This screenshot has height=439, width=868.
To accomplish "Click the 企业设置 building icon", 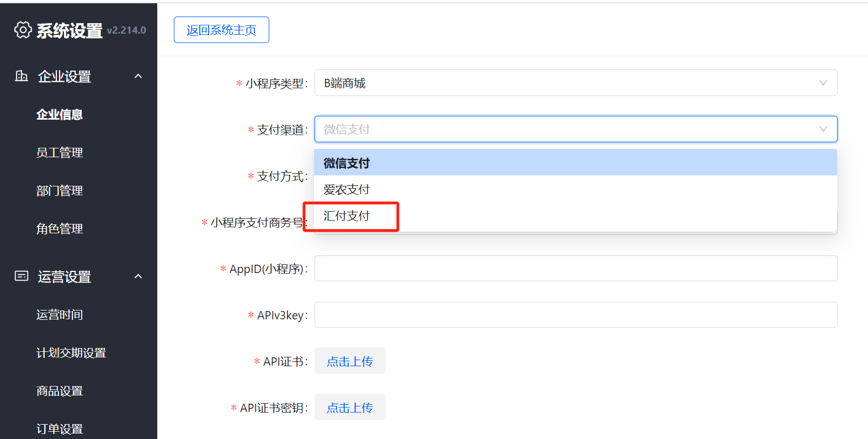I will (x=22, y=76).
